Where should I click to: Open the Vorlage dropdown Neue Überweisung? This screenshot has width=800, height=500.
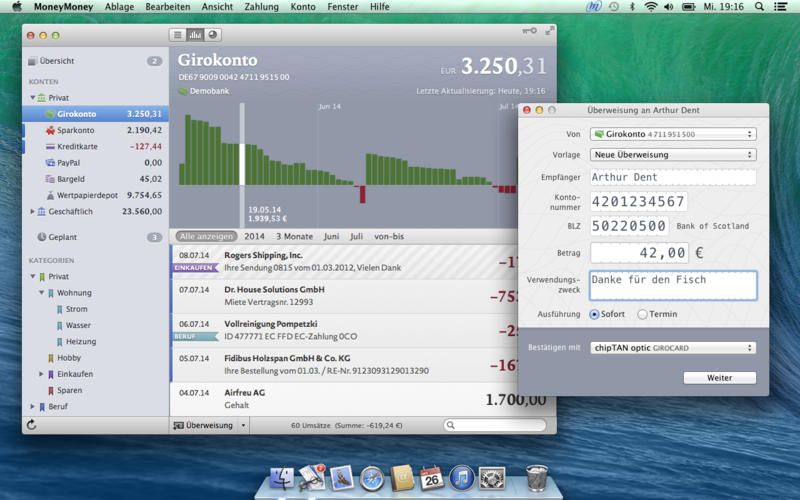(672, 155)
